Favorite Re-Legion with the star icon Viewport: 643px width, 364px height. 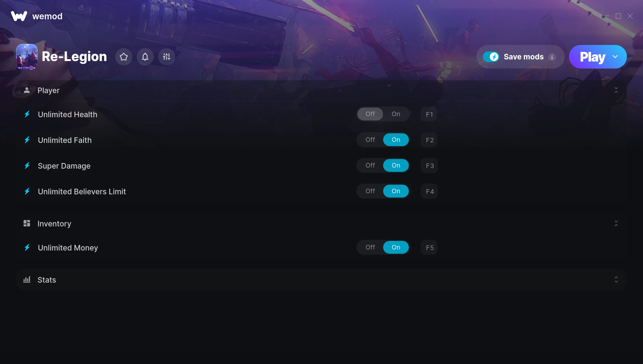coord(124,57)
